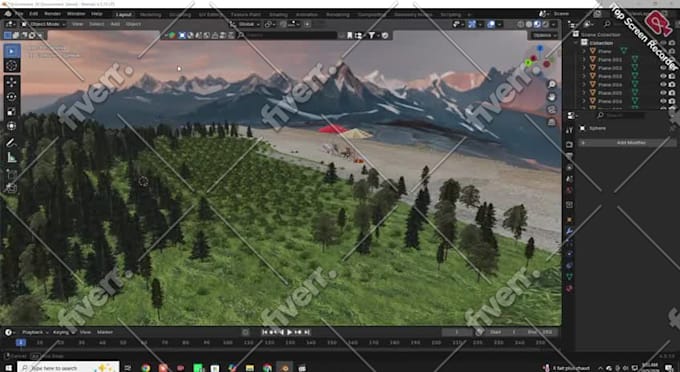Click the viewport pan hand icon
Viewport: 680px width, 372px height.
[552, 97]
